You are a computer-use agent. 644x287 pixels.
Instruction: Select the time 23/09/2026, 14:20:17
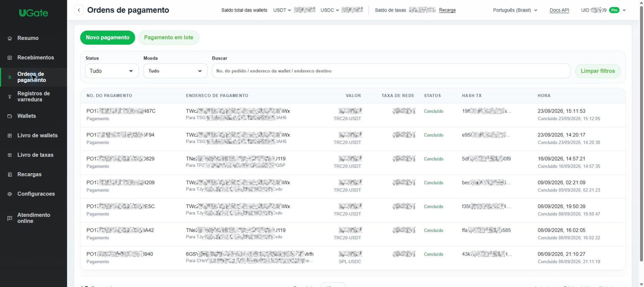[x=561, y=135]
